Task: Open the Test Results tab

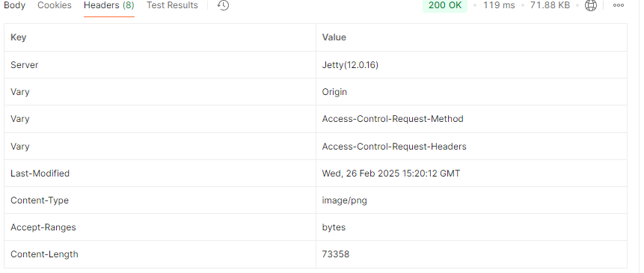Action: 172,5
